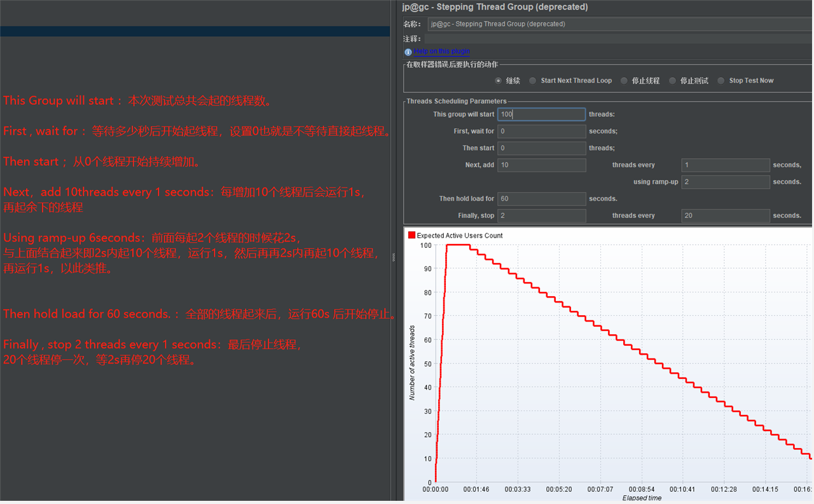Click the First wait for seconds field

(x=541, y=131)
